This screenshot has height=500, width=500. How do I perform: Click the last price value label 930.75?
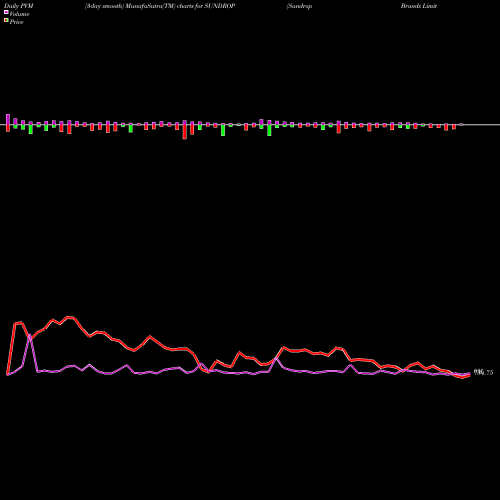pos(483,372)
